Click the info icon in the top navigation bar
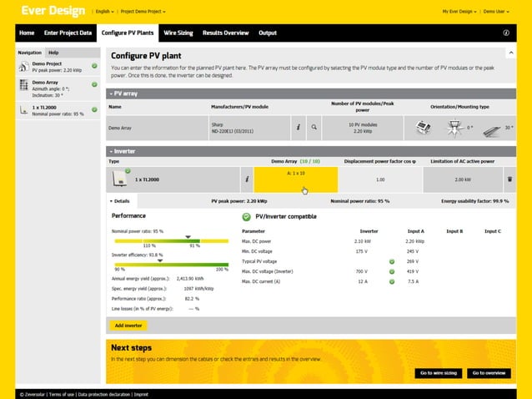532x399 pixels. [x=506, y=33]
